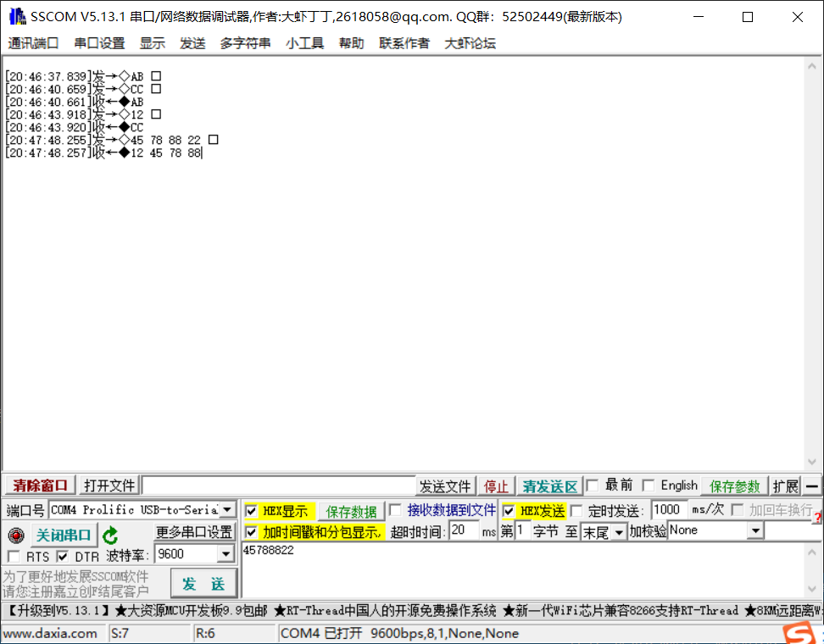Open the 9600 baud rate dropdown
The height and width of the screenshot is (644, 824).
click(226, 552)
